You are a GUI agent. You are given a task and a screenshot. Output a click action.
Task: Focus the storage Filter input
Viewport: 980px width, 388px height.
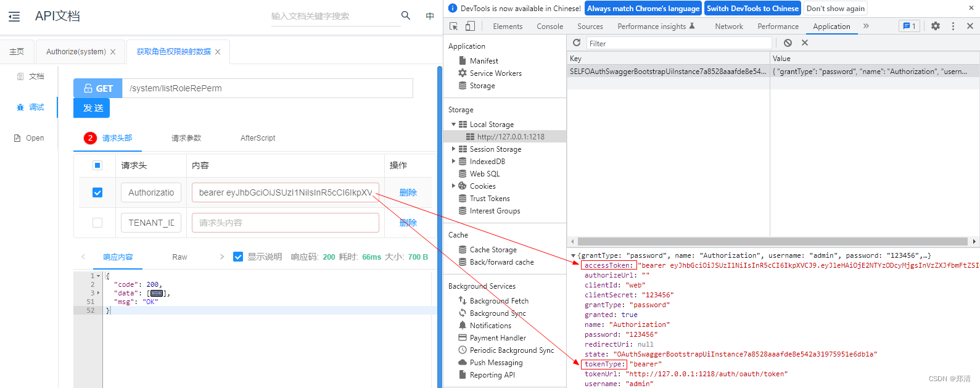click(x=679, y=43)
